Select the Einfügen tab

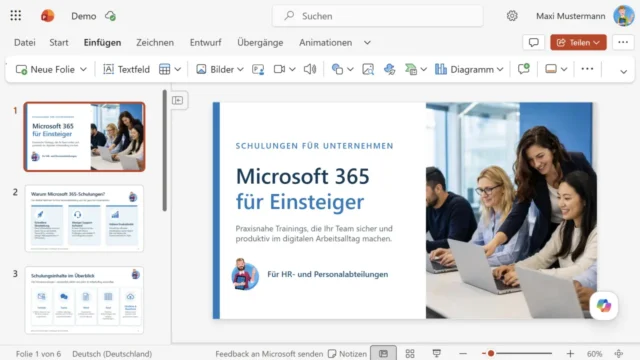pyautogui.click(x=102, y=42)
